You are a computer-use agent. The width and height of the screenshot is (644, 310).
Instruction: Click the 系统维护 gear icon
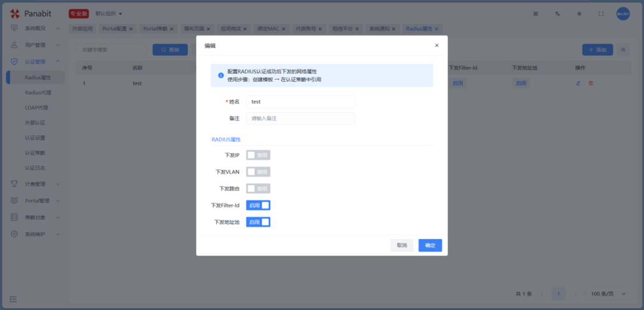tap(14, 234)
